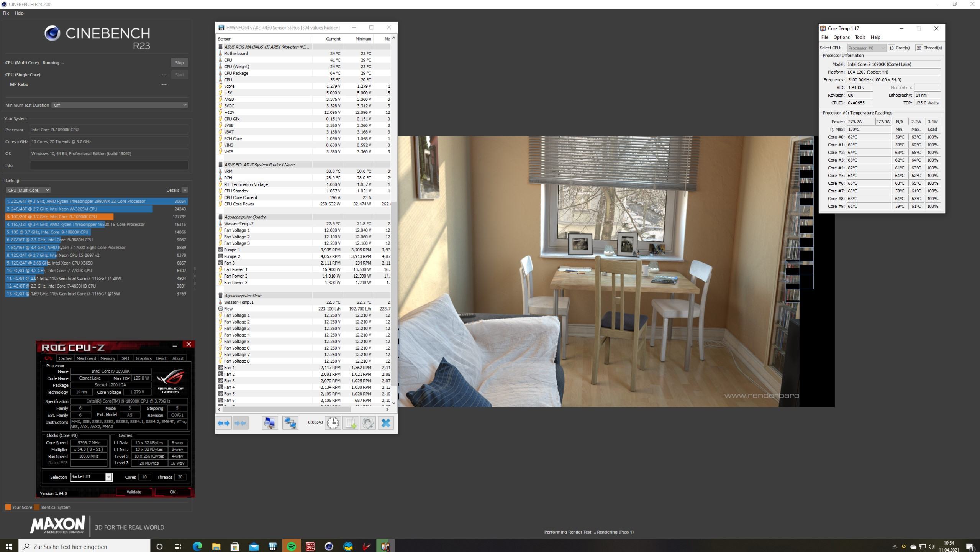
Task: Switch to CPU-Z About tab
Action: [x=178, y=358]
